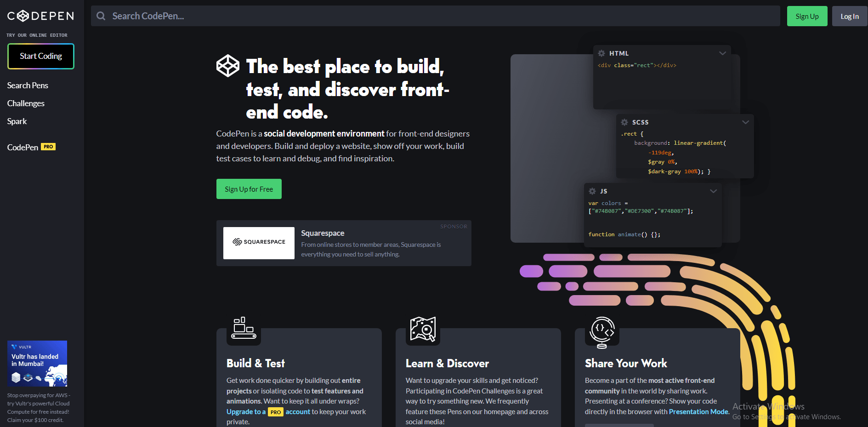The height and width of the screenshot is (427, 868).
Task: Open HTML panel settings gear
Action: 601,53
